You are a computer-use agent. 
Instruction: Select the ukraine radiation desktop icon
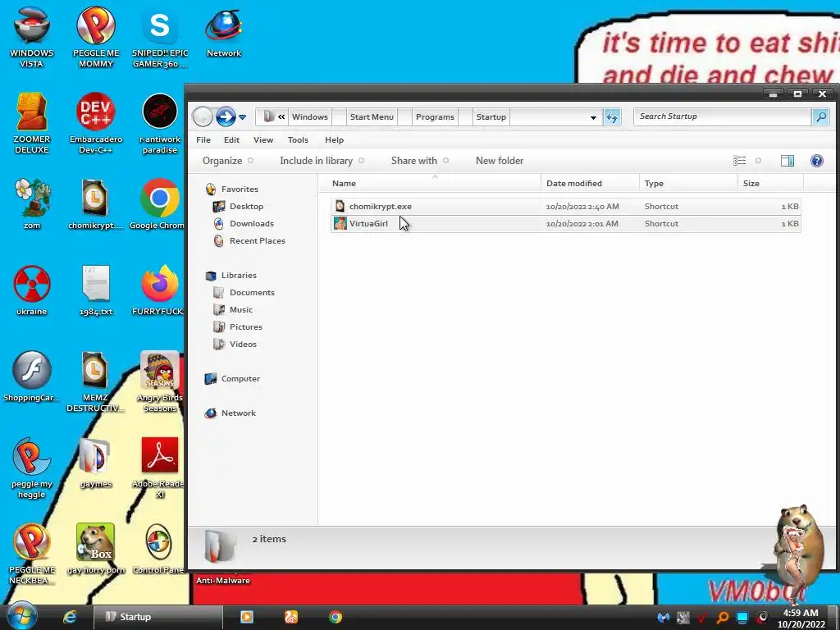[x=32, y=290]
